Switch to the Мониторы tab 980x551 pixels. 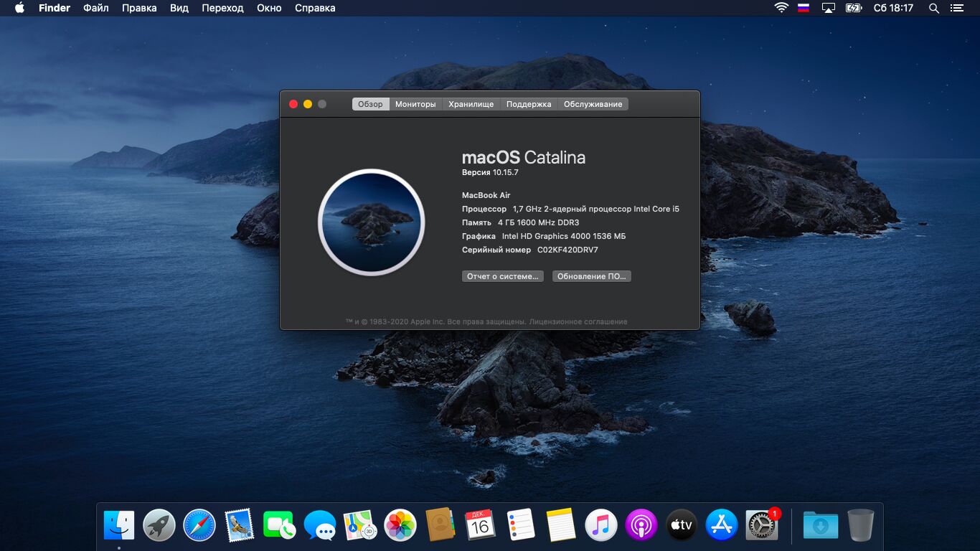(415, 104)
